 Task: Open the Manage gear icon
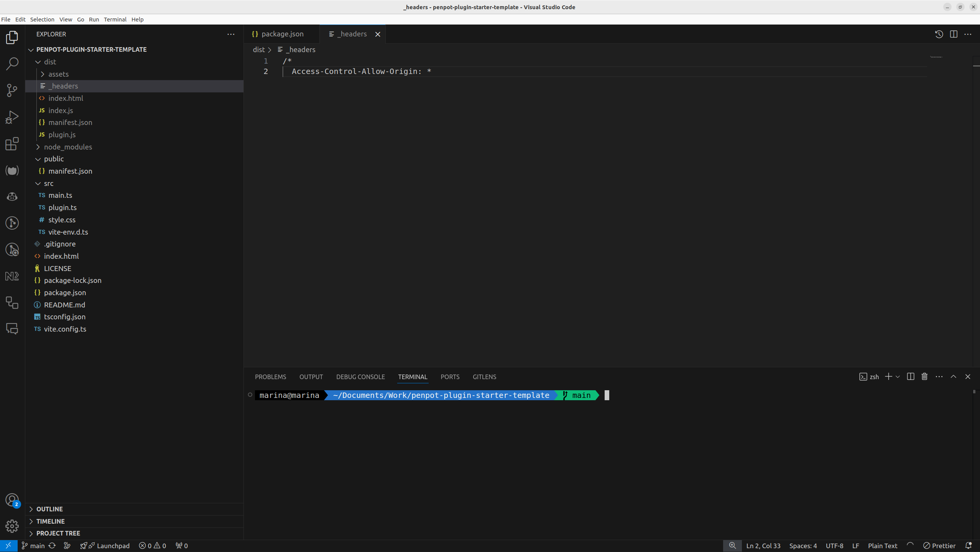point(12,526)
